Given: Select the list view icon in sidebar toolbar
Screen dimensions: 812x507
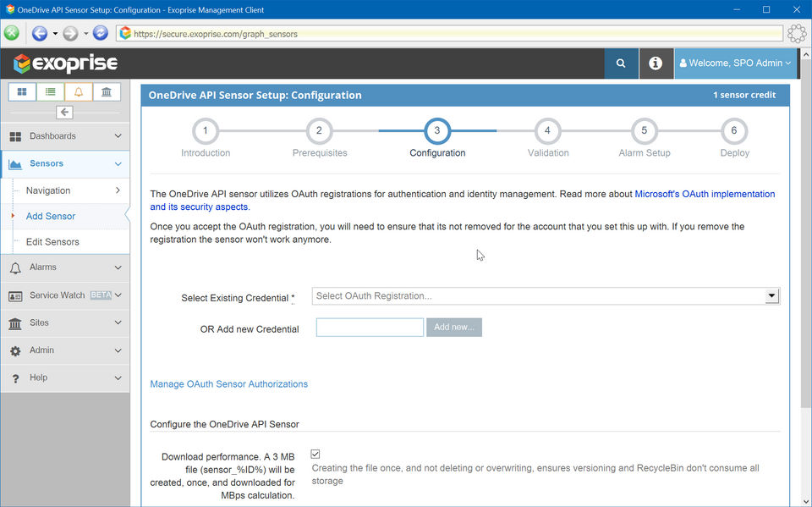Looking at the screenshot, I should (x=50, y=91).
